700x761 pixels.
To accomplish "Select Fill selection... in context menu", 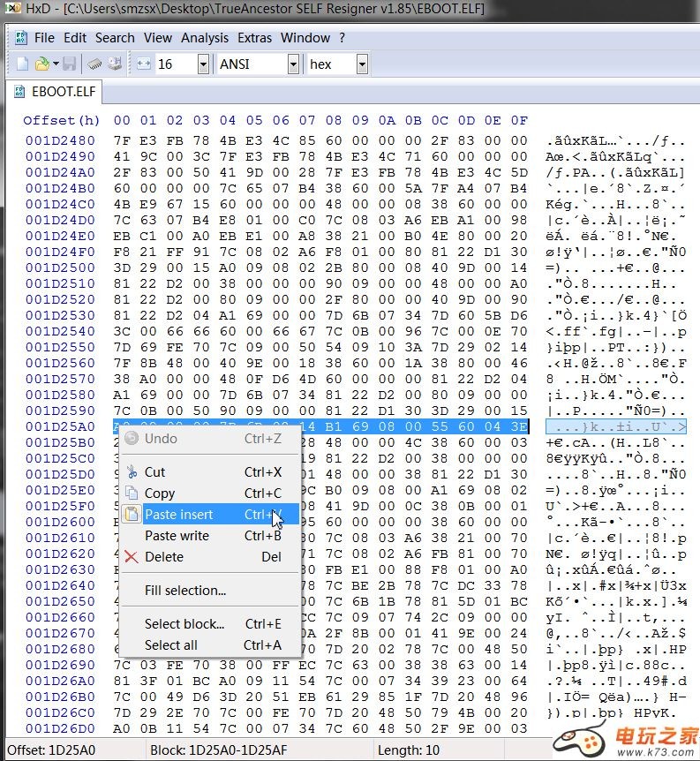I will pos(185,591).
